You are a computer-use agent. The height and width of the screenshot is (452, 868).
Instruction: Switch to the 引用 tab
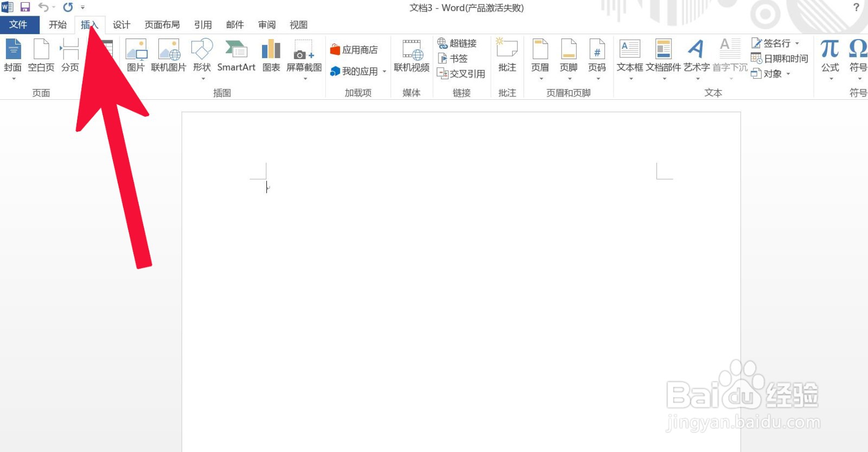203,25
